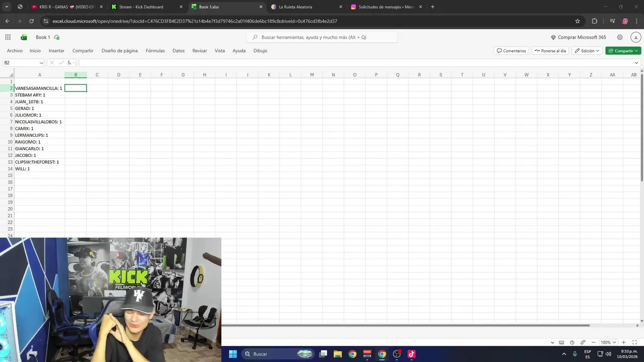This screenshot has width=644, height=362.
Task: Expand the formula bar chevron
Action: click(636, 63)
